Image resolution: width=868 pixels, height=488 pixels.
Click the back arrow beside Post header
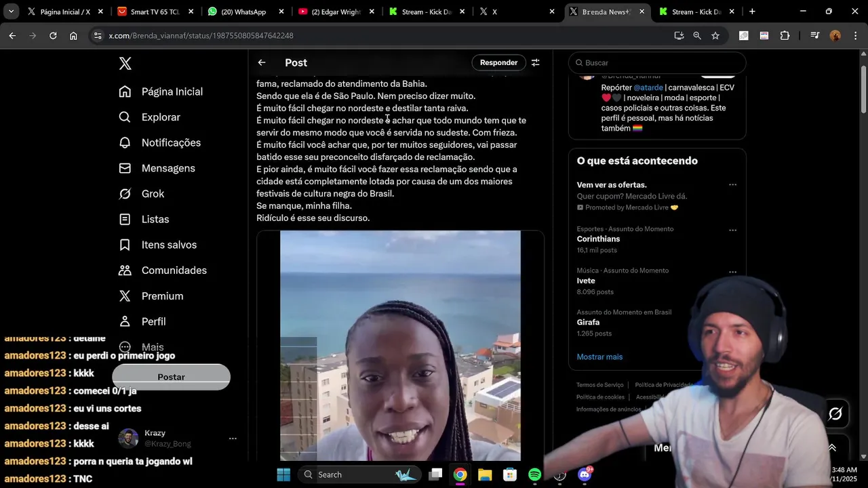click(x=262, y=62)
